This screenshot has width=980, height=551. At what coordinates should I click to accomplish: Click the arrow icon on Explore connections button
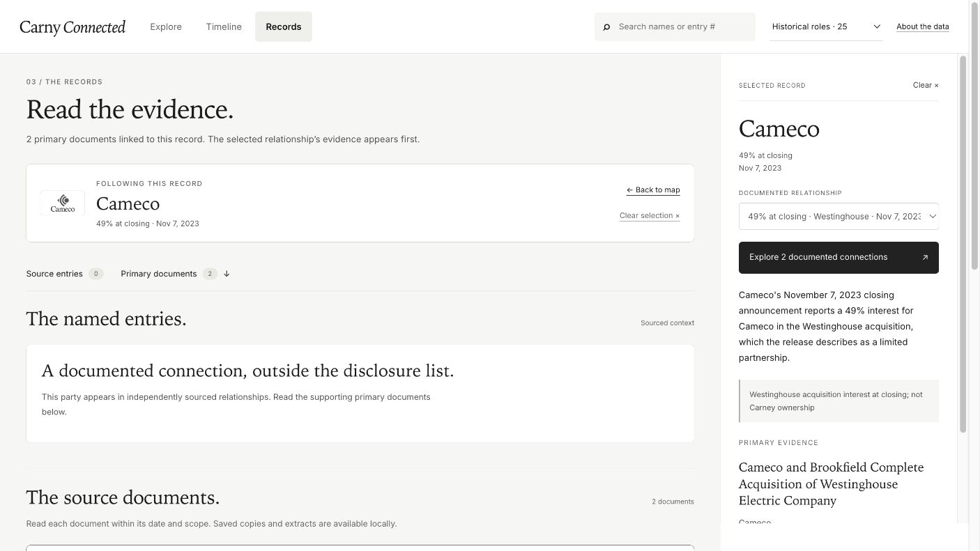[x=925, y=257]
